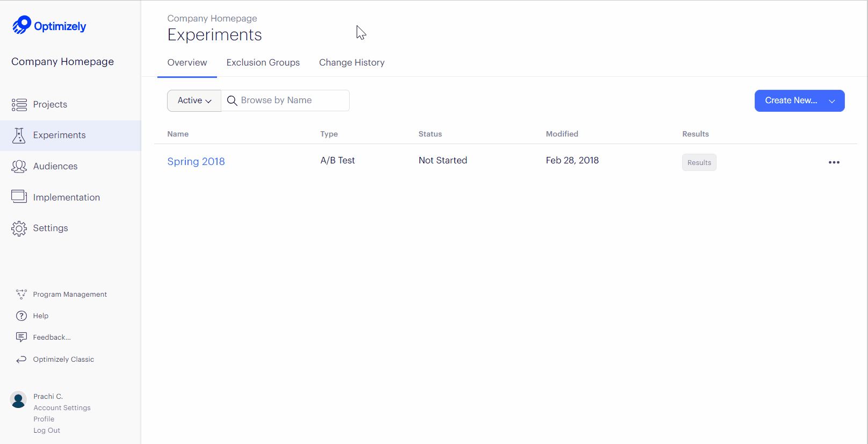Click the Prachi C. user name

[x=48, y=397]
